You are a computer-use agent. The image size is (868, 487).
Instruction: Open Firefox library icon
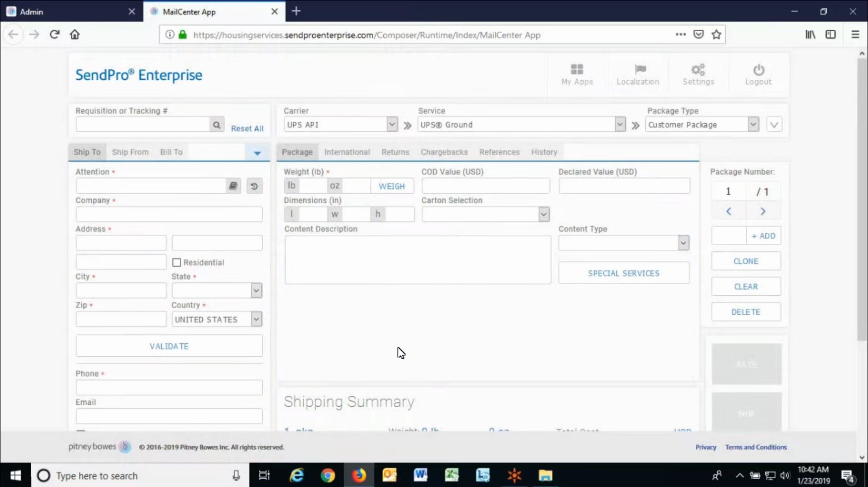click(810, 34)
